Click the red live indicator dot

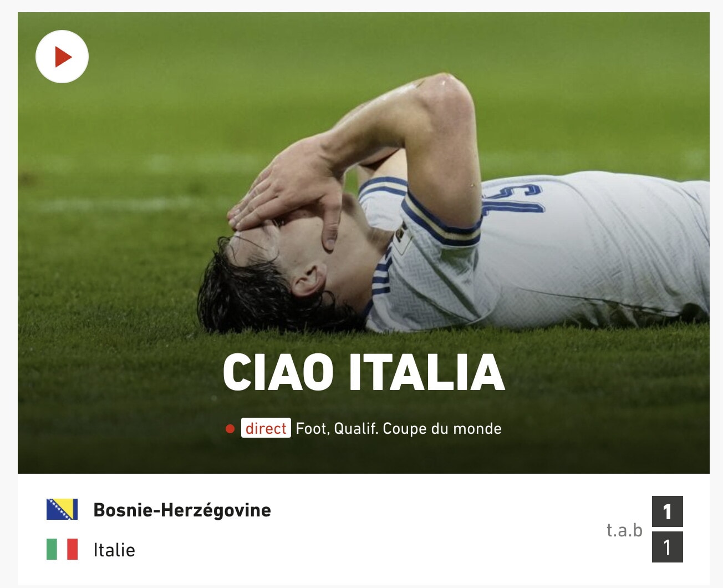click(x=230, y=429)
